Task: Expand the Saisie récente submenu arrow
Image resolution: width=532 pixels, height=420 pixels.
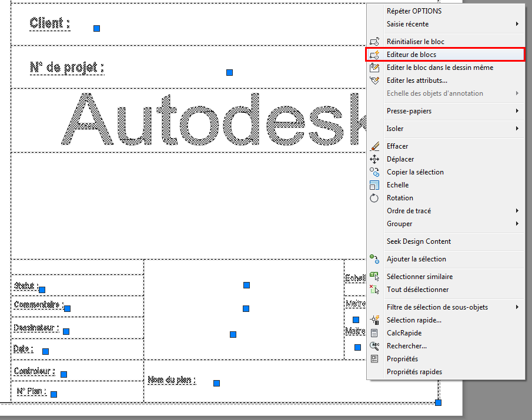Action: click(517, 23)
